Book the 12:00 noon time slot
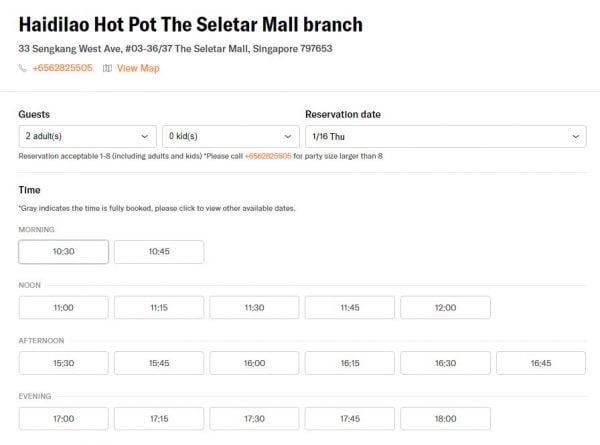Viewport: 600px width, 445px height. (x=445, y=308)
